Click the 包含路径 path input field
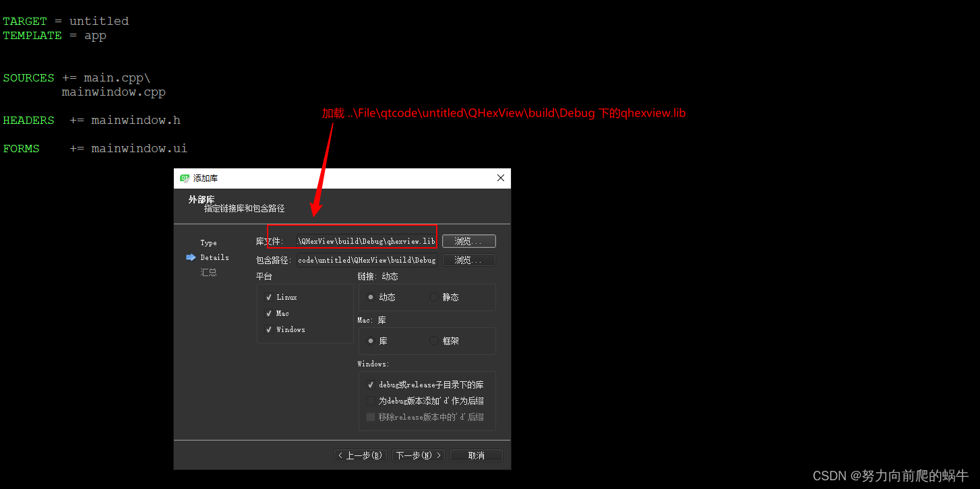This screenshot has width=980, height=489. click(367, 260)
